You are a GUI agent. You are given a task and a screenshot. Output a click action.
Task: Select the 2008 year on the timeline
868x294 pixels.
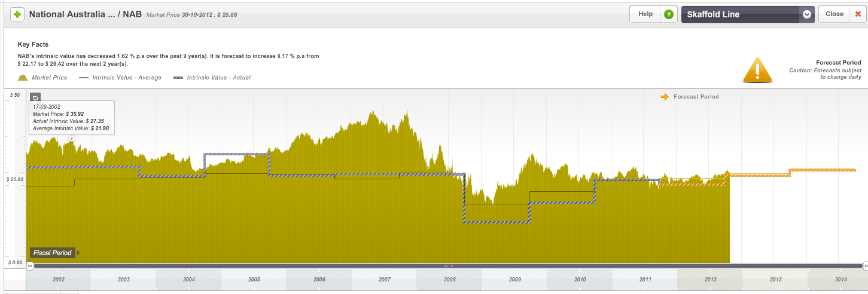click(450, 280)
